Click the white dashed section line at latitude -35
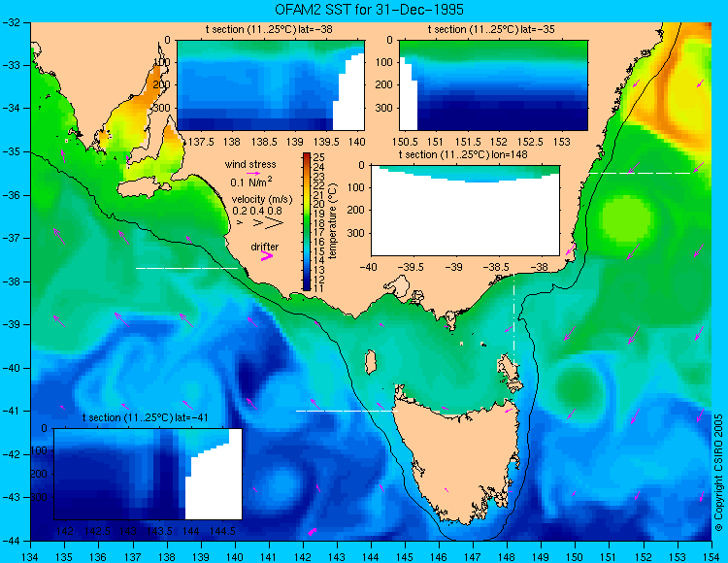 click(x=641, y=173)
